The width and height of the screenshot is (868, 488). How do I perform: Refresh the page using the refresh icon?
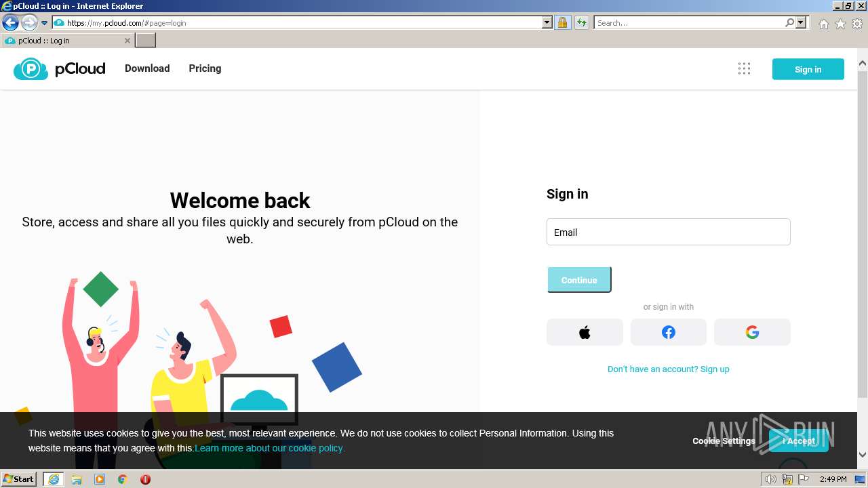click(x=581, y=23)
